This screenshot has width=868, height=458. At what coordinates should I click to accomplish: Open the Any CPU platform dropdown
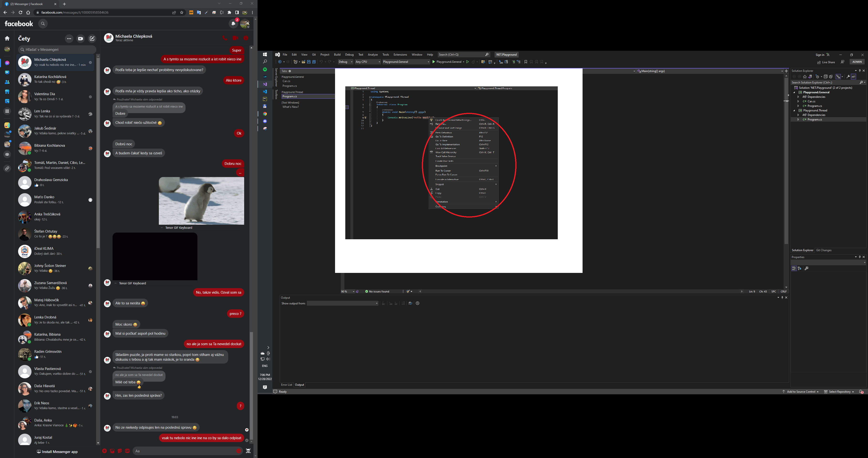click(x=368, y=62)
